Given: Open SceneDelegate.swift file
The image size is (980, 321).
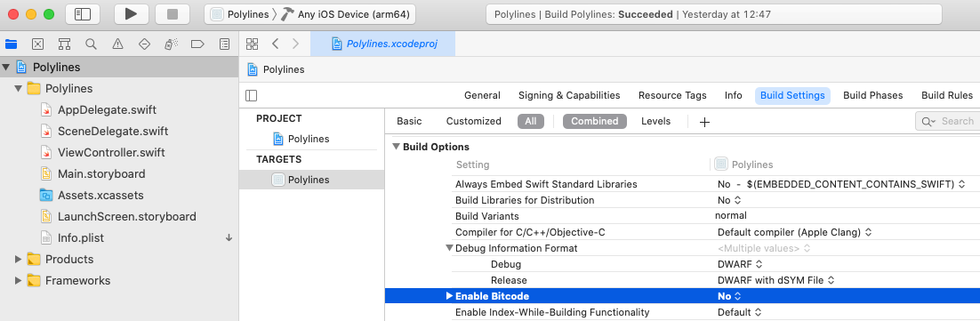Looking at the screenshot, I should tap(113, 131).
